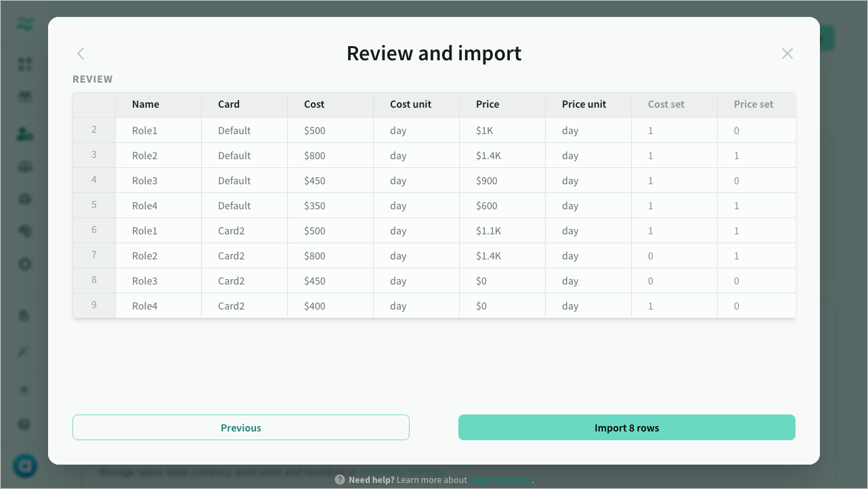Screen dimensions: 868x489
Task: Click the question-mark icon next to Need help
Action: tap(339, 480)
